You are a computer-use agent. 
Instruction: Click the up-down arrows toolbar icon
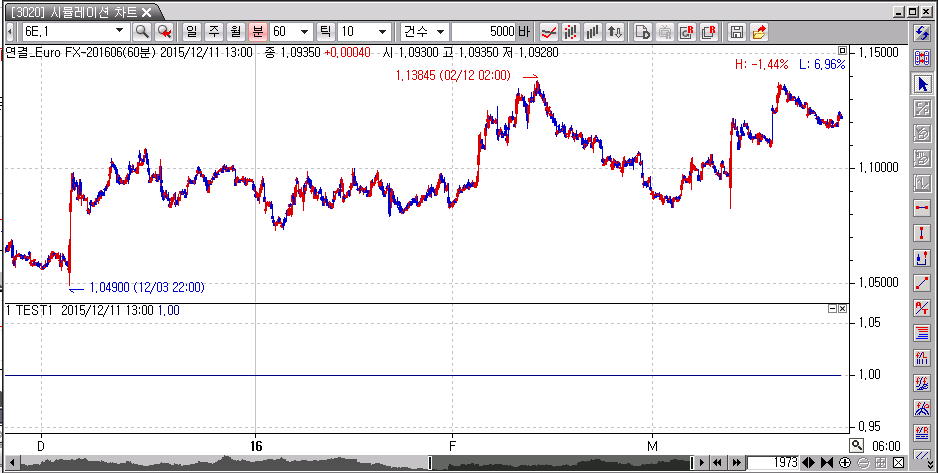pyautogui.click(x=615, y=32)
